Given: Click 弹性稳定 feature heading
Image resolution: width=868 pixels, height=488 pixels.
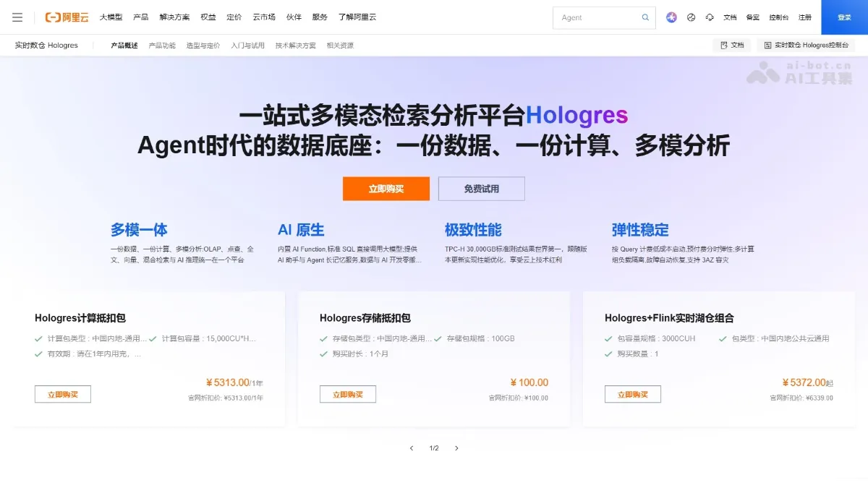Looking at the screenshot, I should point(640,230).
